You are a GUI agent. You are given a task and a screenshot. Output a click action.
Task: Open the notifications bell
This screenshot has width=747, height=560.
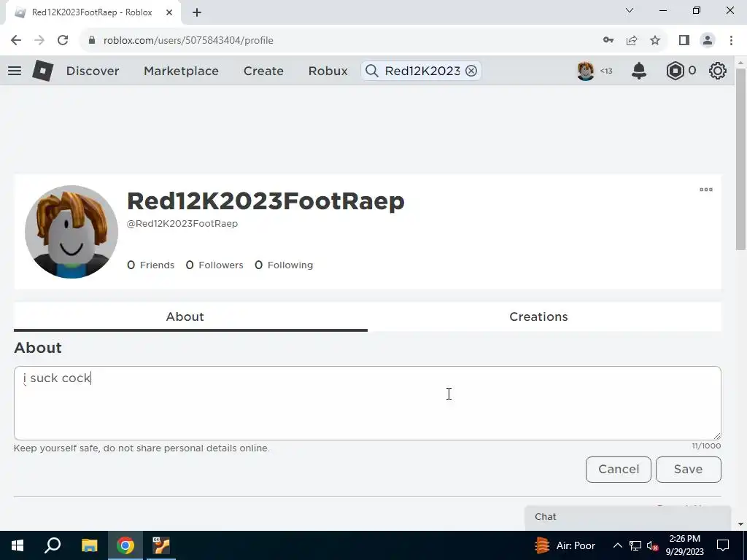(x=639, y=71)
